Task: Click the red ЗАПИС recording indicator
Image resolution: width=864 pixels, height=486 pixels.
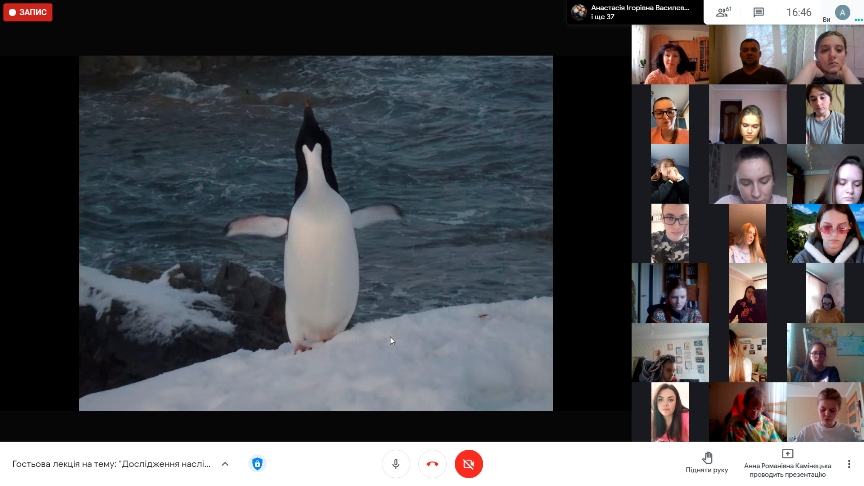Action: pos(28,13)
